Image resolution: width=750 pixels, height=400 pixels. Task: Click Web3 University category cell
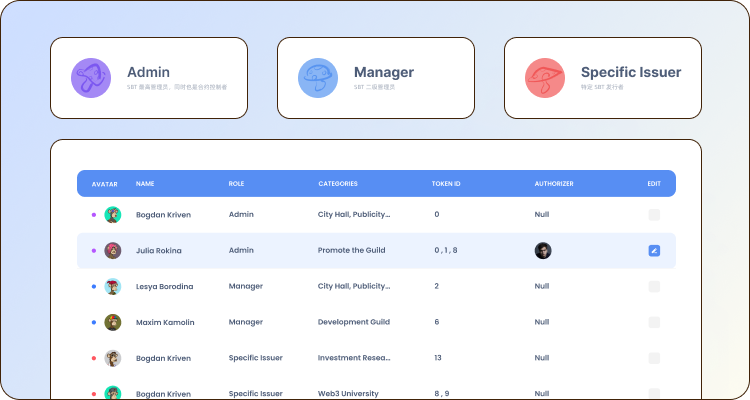pos(348,394)
